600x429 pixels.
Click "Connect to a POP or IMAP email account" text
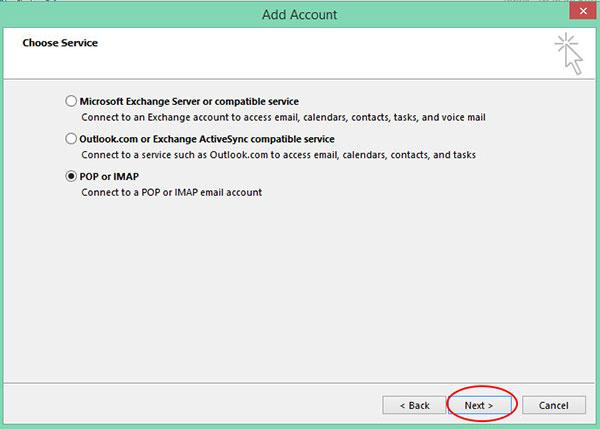pyautogui.click(x=171, y=192)
